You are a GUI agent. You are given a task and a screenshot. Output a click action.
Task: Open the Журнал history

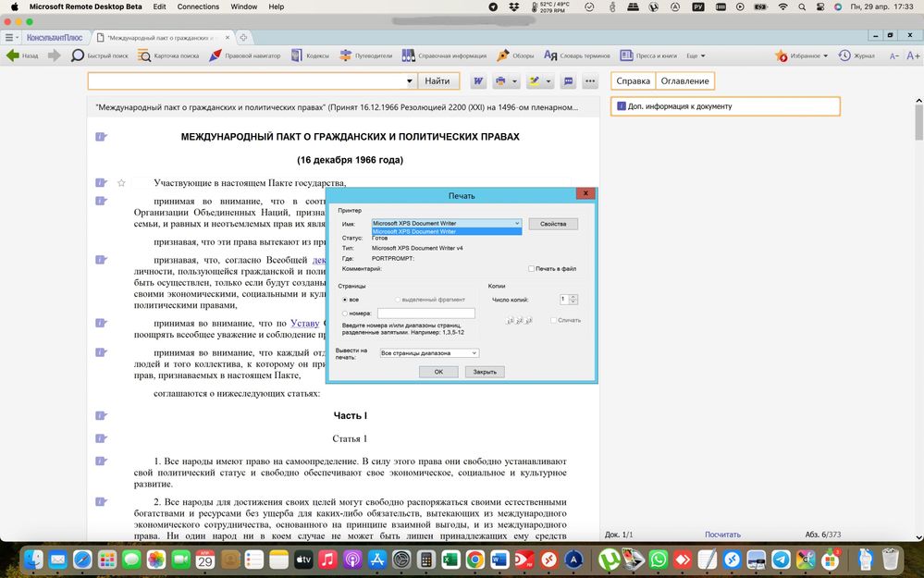coord(856,55)
